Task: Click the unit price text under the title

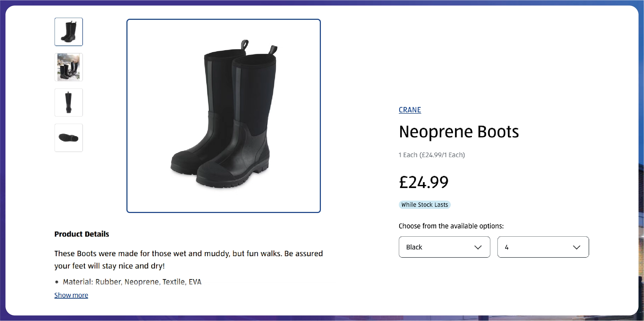Action: (432, 155)
